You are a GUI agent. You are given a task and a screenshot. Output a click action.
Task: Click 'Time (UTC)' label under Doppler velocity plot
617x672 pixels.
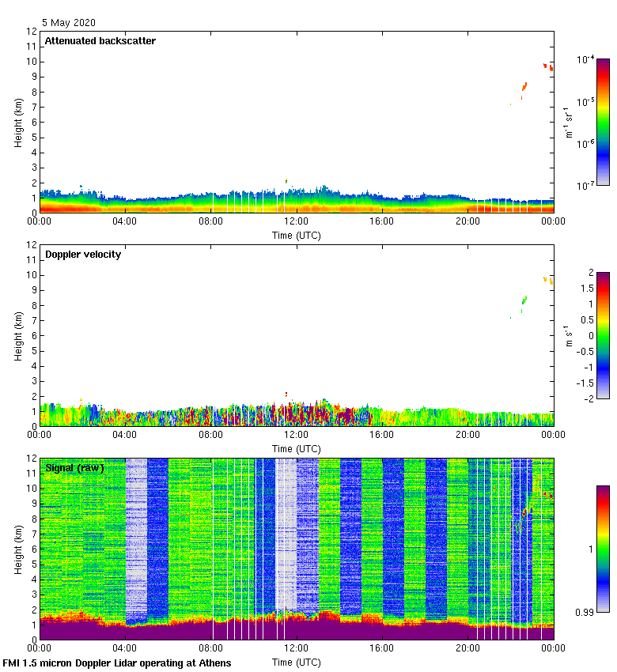[x=297, y=448]
